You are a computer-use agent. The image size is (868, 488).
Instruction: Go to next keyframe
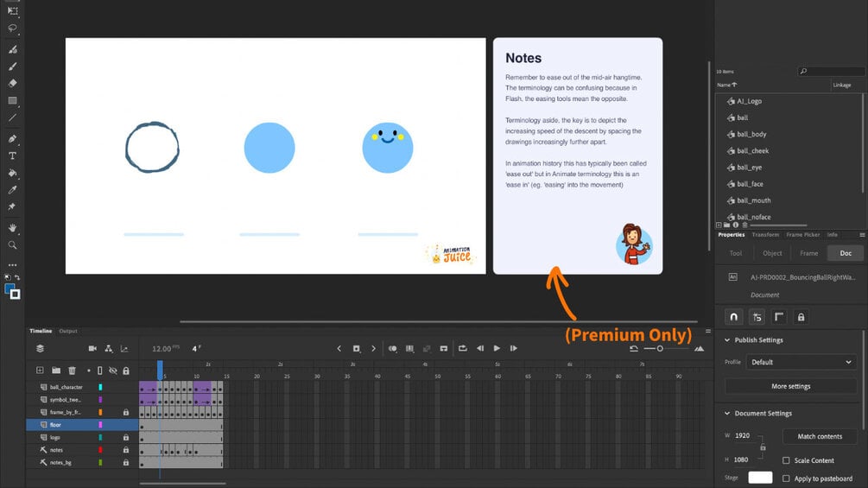(x=374, y=349)
